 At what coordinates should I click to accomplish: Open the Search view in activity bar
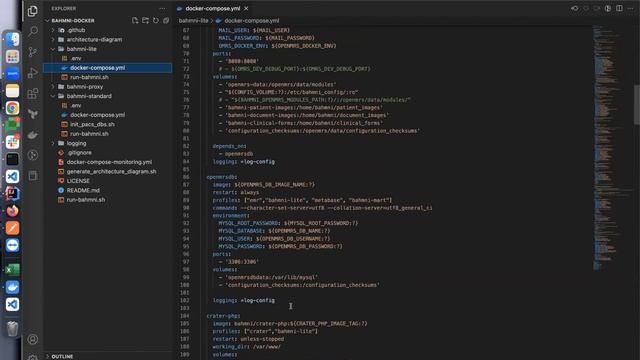[x=33, y=31]
